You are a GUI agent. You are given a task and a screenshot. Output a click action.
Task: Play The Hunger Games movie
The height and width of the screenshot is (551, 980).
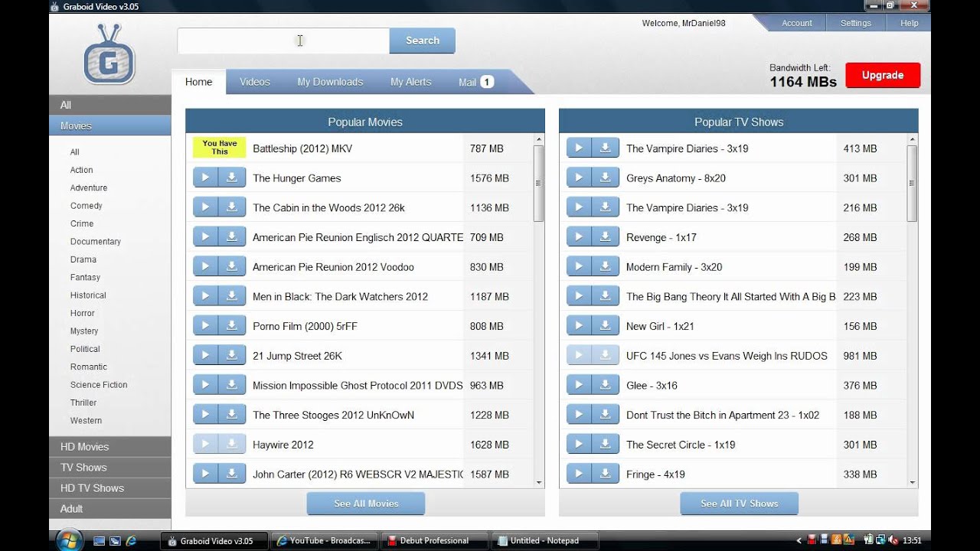tap(205, 178)
